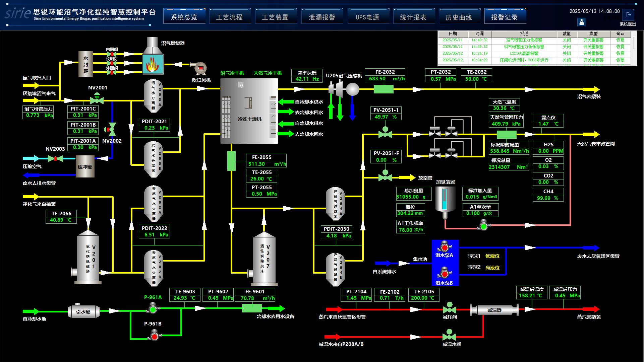Click the 外圆阀 valve
644x362 pixels.
pyautogui.click(x=112, y=72)
